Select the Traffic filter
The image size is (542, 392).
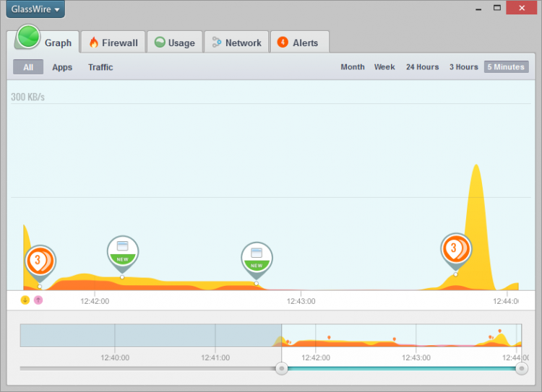point(100,67)
